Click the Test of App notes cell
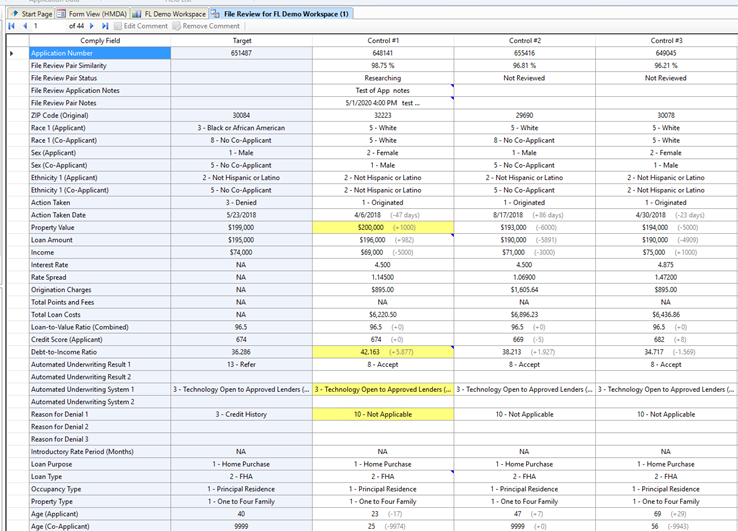The height and width of the screenshot is (531, 738). pyautogui.click(x=383, y=90)
